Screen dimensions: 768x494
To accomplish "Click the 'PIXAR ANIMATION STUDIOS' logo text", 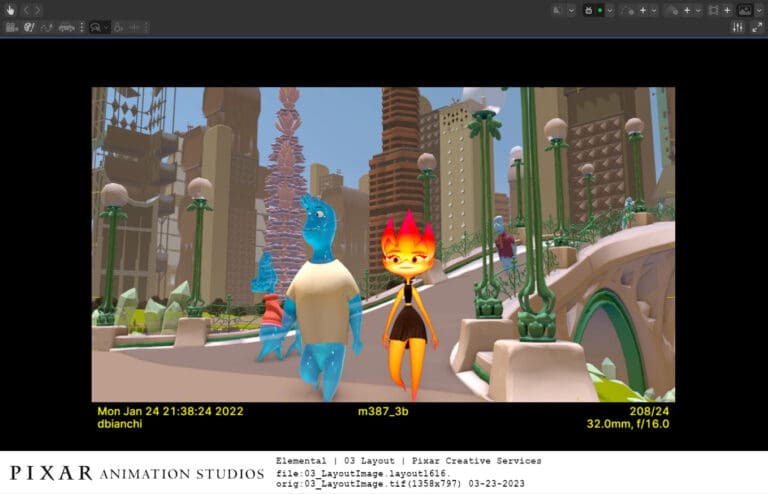I will click(x=137, y=473).
